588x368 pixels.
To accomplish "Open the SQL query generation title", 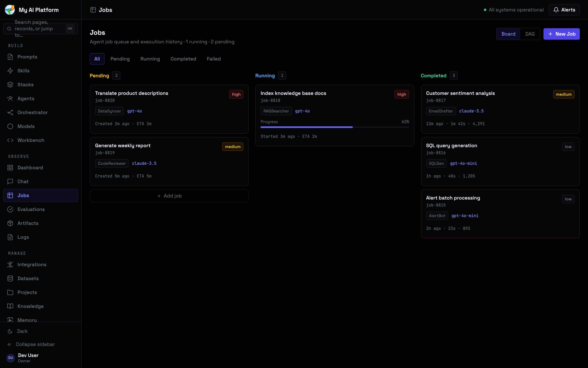I will pos(451,146).
